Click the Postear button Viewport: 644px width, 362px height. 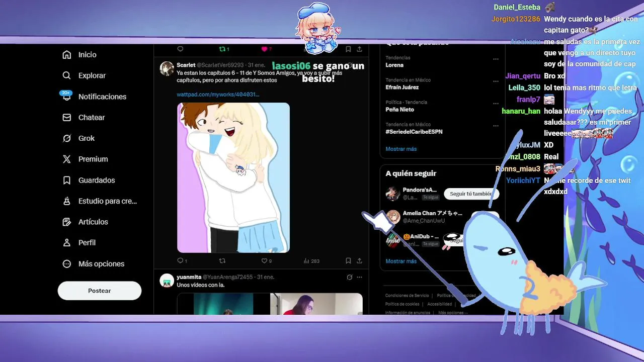(x=100, y=291)
